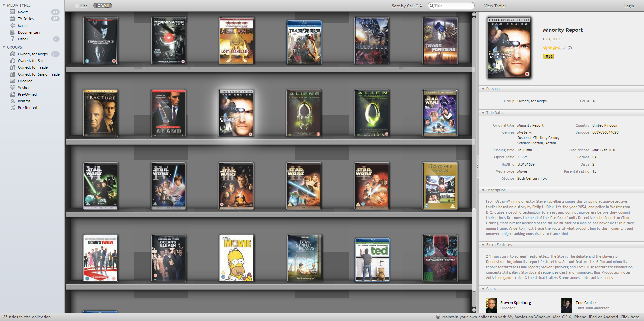Open Tom Cruise's name link

pyautogui.click(x=586, y=303)
